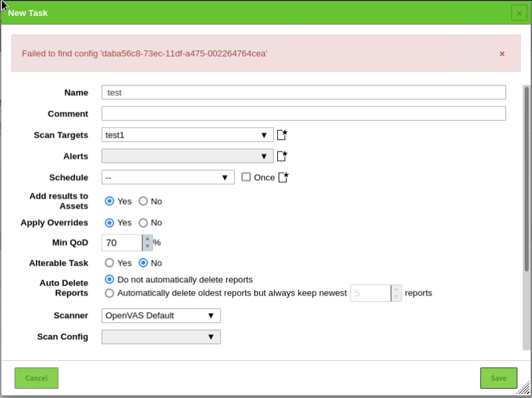Open the Scan Targets dropdown

pyautogui.click(x=188, y=135)
